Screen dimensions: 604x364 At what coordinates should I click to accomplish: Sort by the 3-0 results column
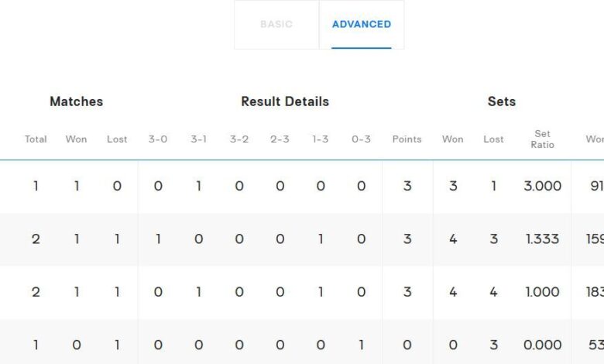158,139
